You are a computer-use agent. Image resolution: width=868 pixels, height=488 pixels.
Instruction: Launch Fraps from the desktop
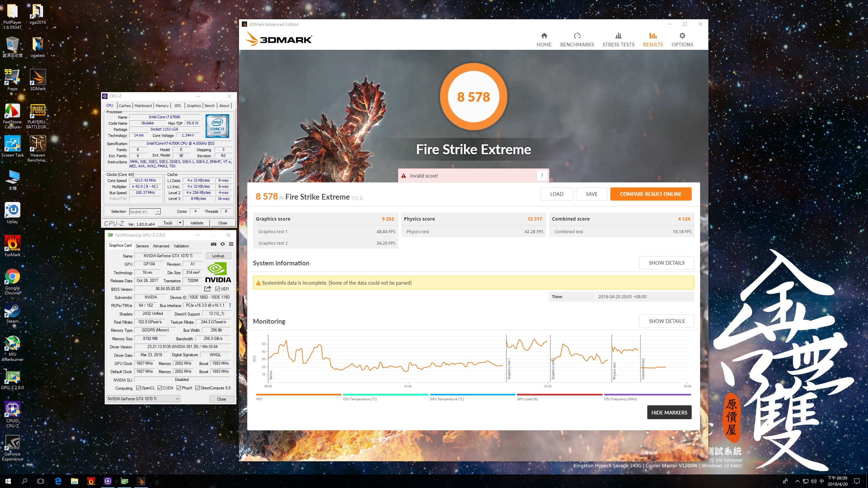tap(13, 80)
